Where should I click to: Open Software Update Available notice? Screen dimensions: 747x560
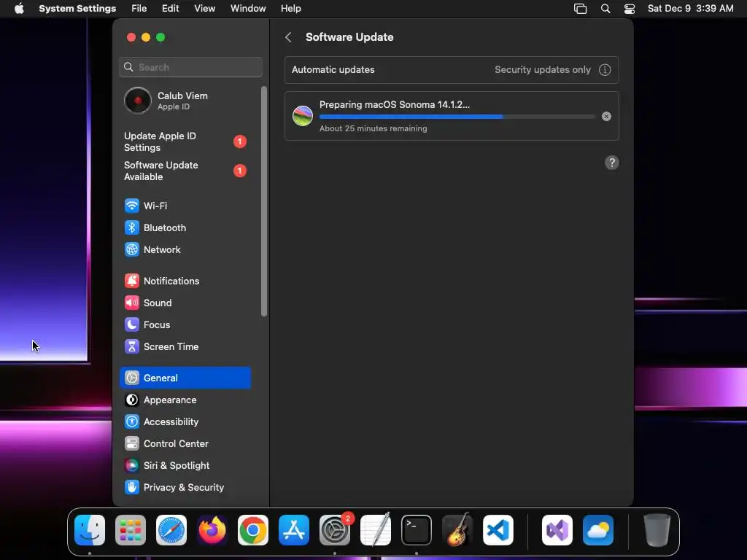point(185,171)
